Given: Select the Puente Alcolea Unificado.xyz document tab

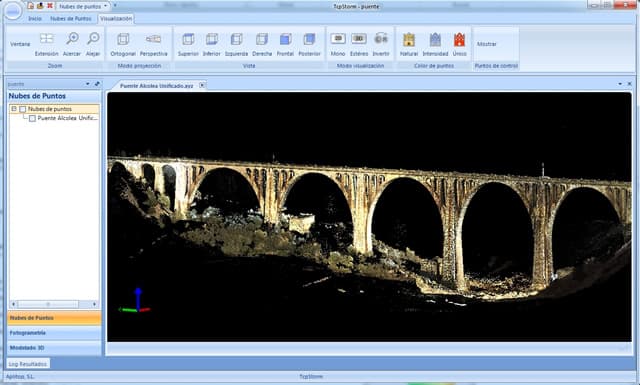Looking at the screenshot, I should click(x=156, y=86).
